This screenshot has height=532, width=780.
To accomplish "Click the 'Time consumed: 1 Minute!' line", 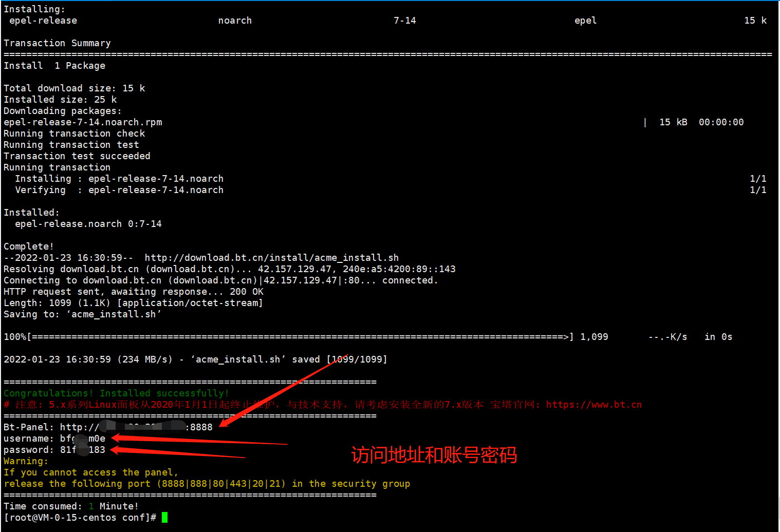I will [x=71, y=506].
